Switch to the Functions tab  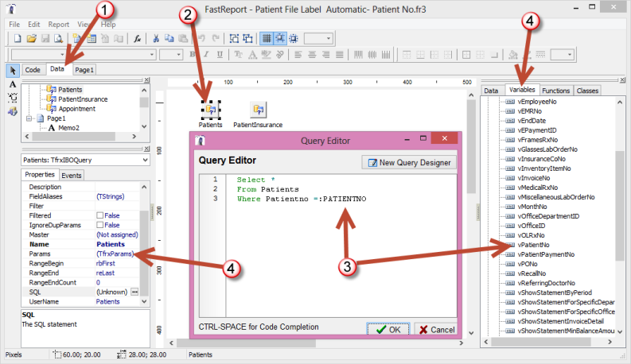pos(555,91)
